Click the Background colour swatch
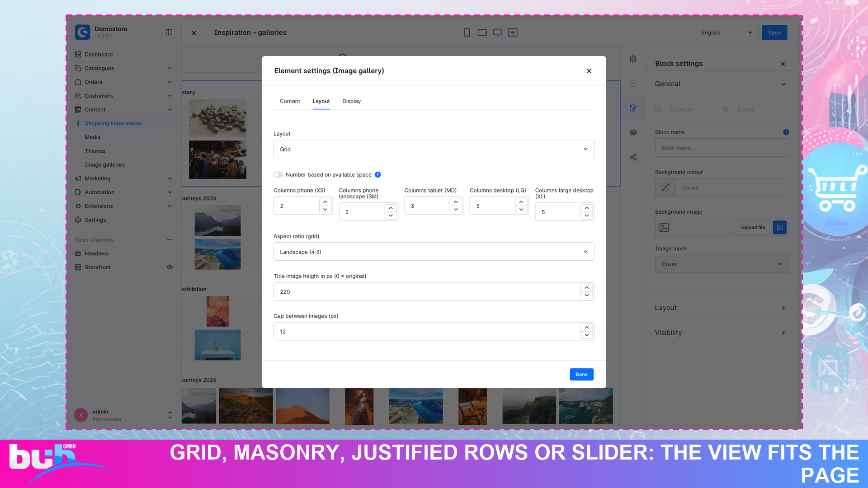Screen dimensions: 868x488 (665, 188)
